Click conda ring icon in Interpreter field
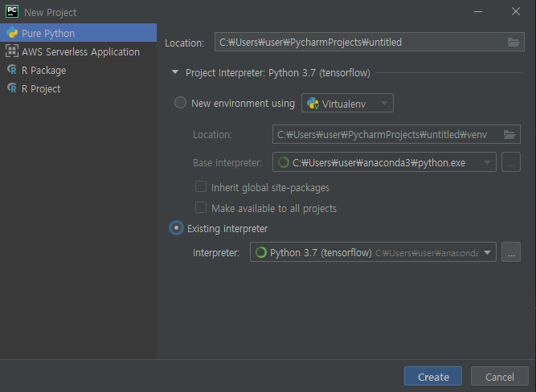 (261, 252)
